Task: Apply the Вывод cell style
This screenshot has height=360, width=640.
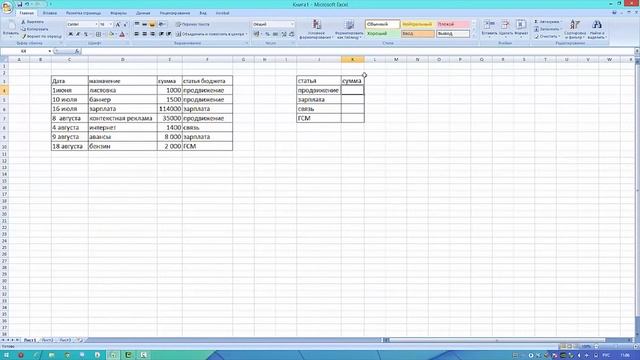Action: coord(453,34)
